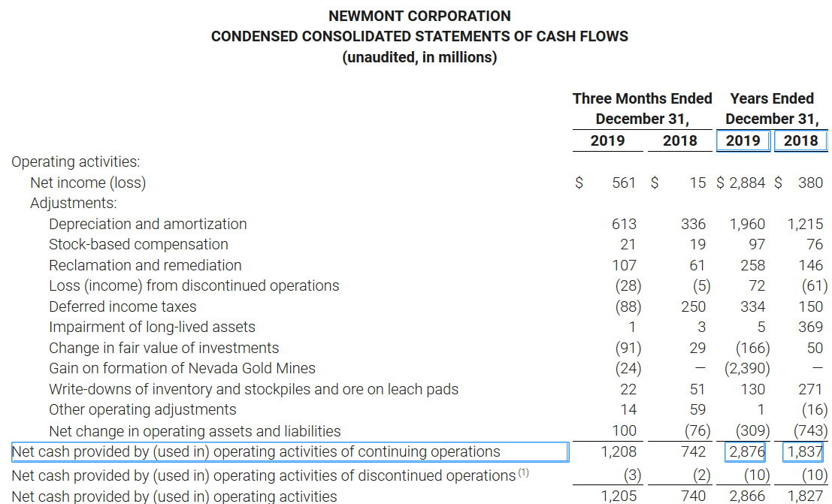The height and width of the screenshot is (504, 832).
Task: Select "Gain on formation of Nevada Gold Mines" label
Action: click(x=182, y=368)
